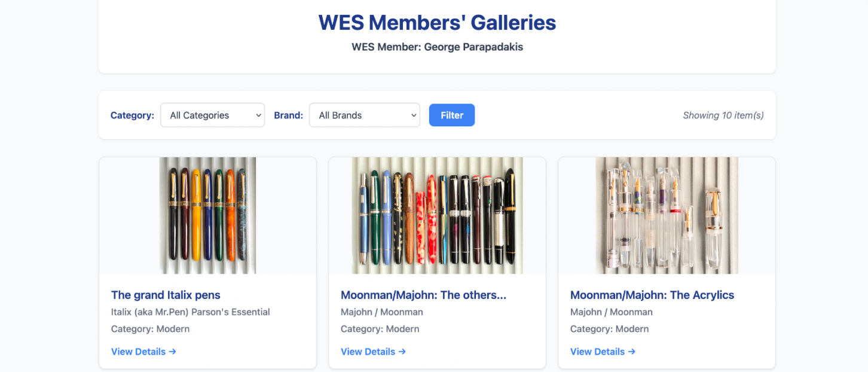Click the colorful Moonman pens thumbnail
Viewport: 868px width, 372px height.
click(x=437, y=215)
